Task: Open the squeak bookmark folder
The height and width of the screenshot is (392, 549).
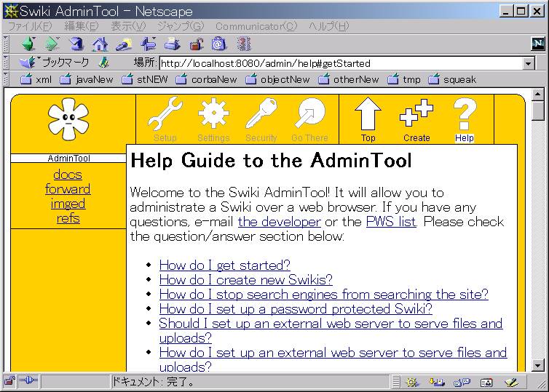Action: tap(452, 79)
